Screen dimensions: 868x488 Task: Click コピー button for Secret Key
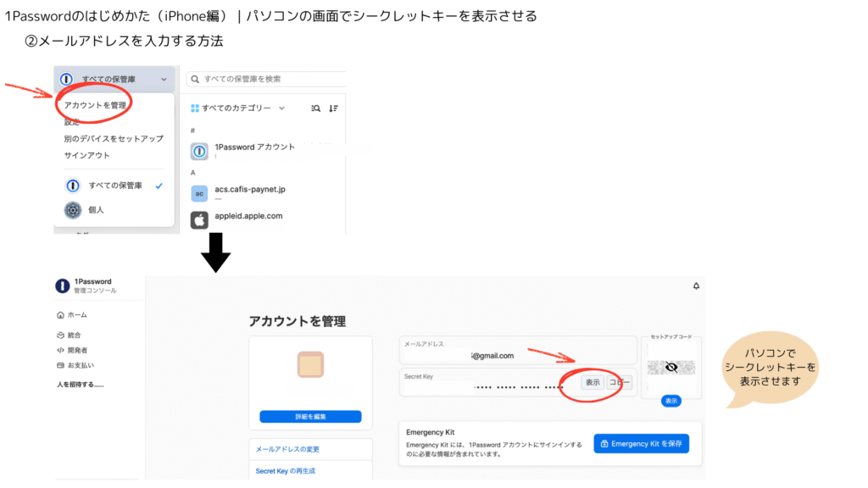point(619,382)
